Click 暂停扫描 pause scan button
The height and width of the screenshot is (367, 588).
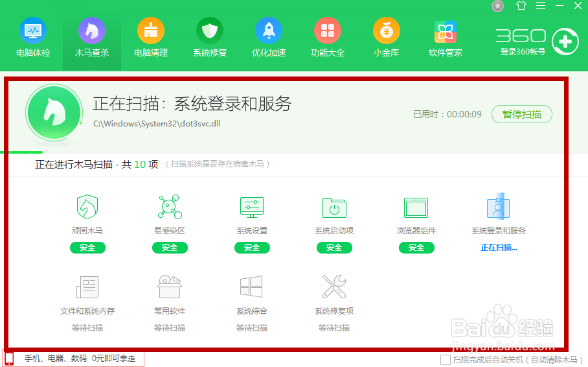[522, 114]
